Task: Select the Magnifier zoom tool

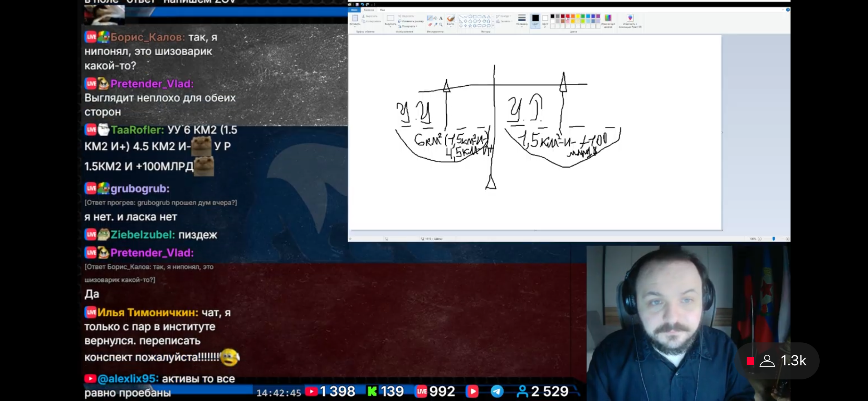Action: (x=441, y=25)
